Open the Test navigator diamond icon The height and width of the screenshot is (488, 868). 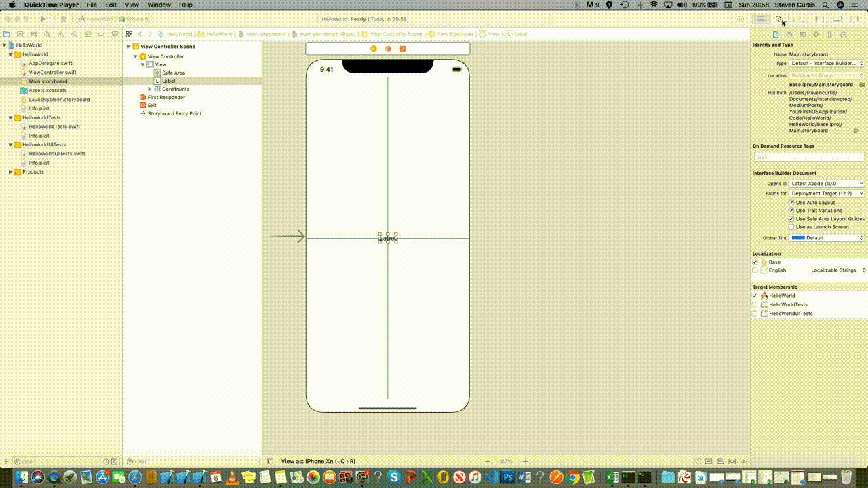coord(73,34)
